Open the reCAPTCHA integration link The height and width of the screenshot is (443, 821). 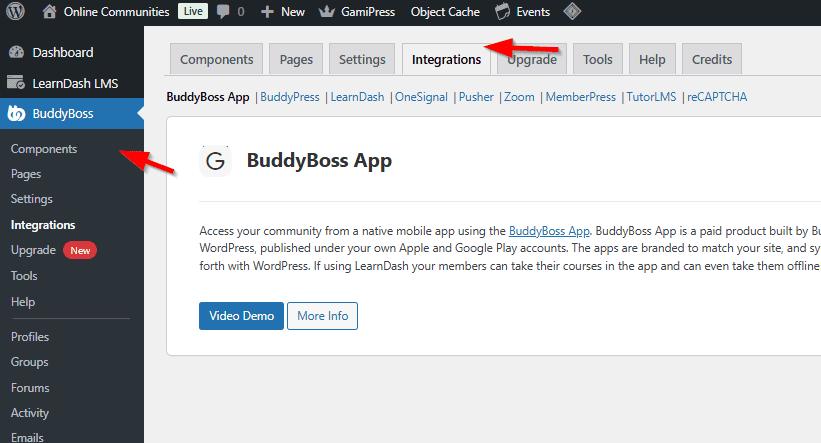click(717, 97)
